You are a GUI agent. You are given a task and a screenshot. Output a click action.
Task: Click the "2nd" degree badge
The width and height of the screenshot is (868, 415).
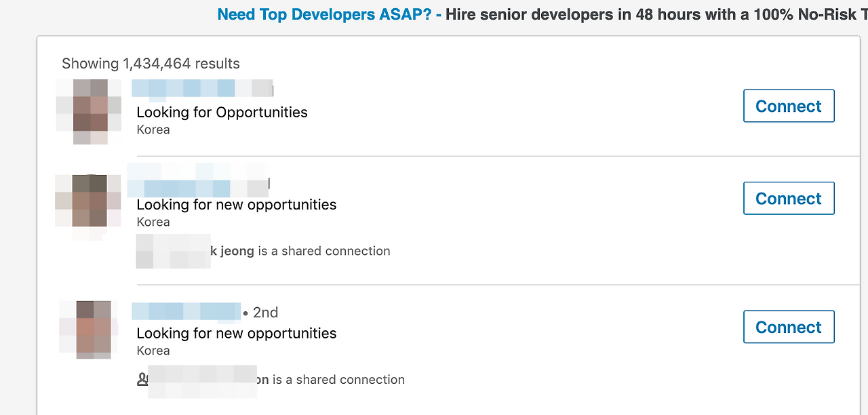(x=265, y=313)
